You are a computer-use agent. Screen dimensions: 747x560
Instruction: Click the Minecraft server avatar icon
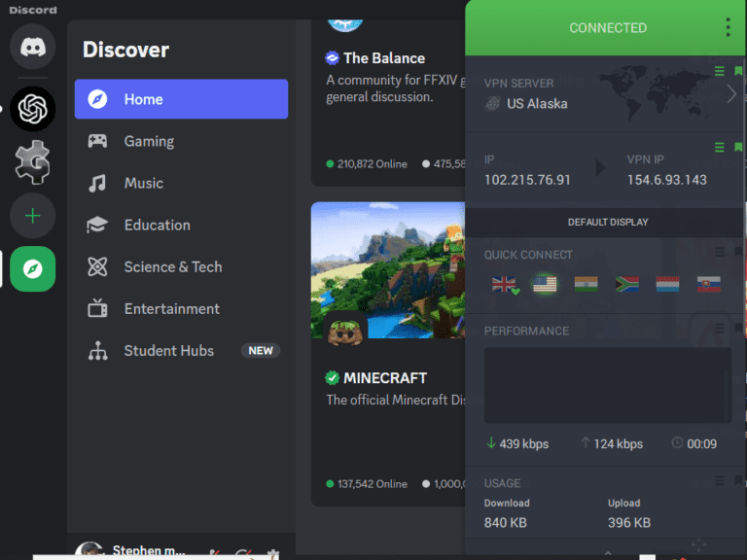click(x=345, y=332)
